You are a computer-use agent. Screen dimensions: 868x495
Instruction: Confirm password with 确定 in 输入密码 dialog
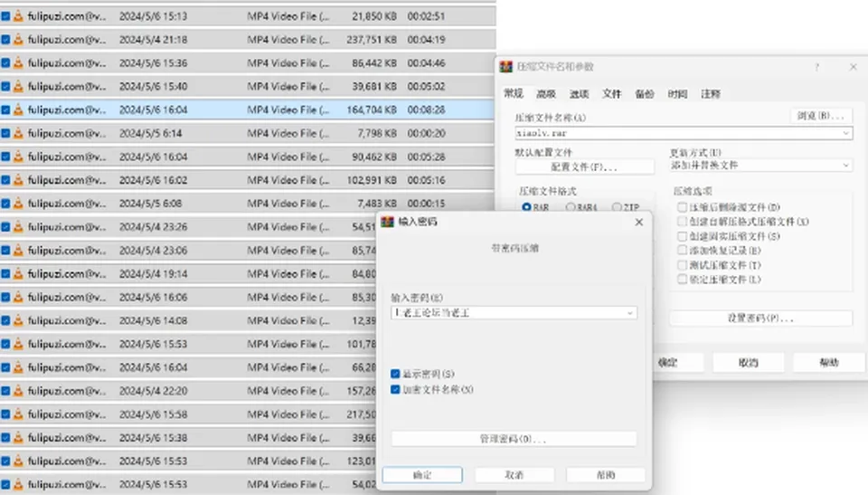click(x=422, y=475)
